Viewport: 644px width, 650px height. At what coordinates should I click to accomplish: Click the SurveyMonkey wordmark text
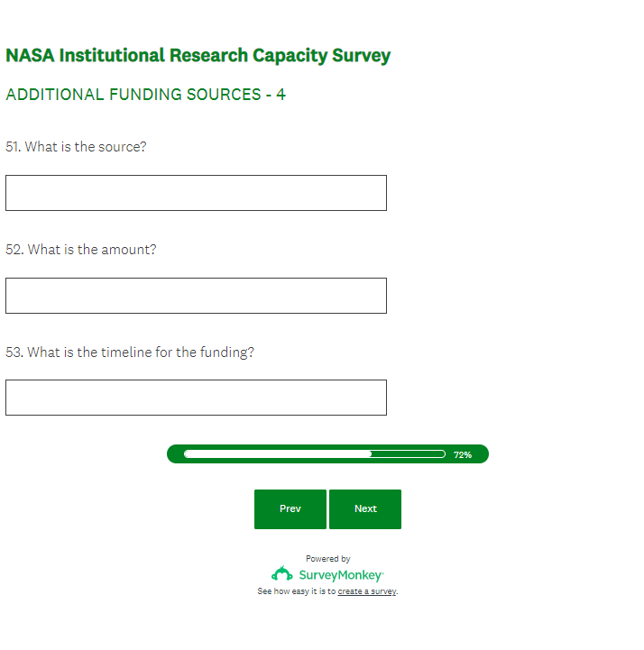pyautogui.click(x=341, y=575)
